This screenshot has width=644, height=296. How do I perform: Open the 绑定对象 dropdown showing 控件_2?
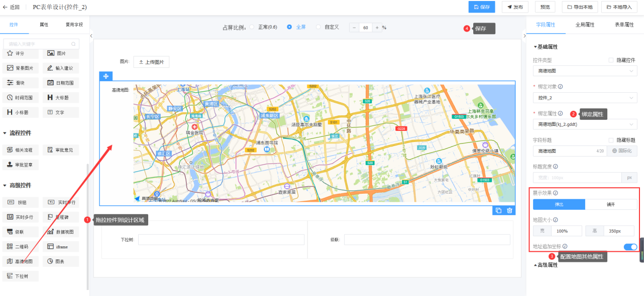(585, 97)
